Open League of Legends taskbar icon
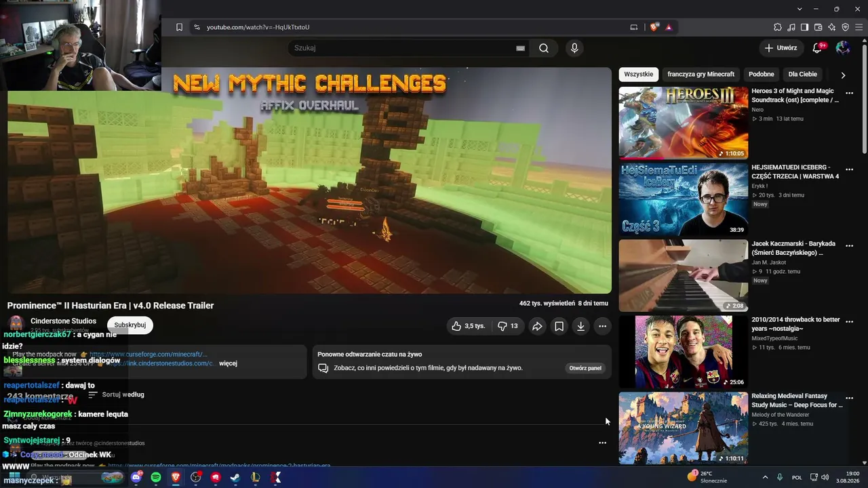The height and width of the screenshot is (488, 868). [256, 477]
